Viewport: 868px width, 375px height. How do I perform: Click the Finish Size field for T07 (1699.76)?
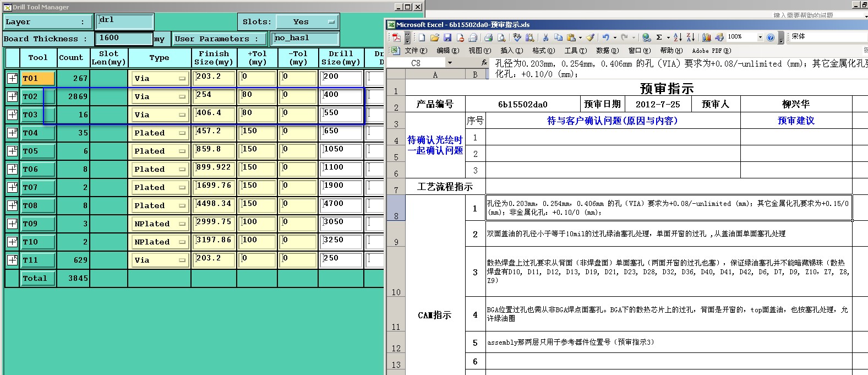pos(214,187)
